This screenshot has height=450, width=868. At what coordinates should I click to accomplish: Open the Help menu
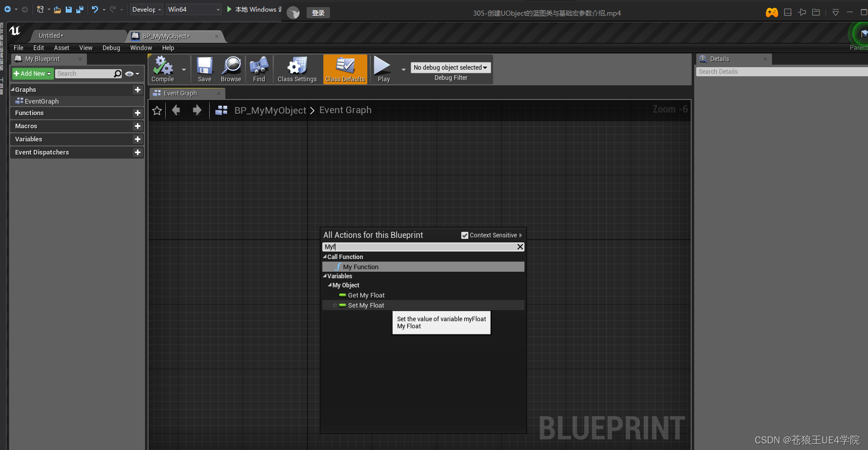(168, 48)
